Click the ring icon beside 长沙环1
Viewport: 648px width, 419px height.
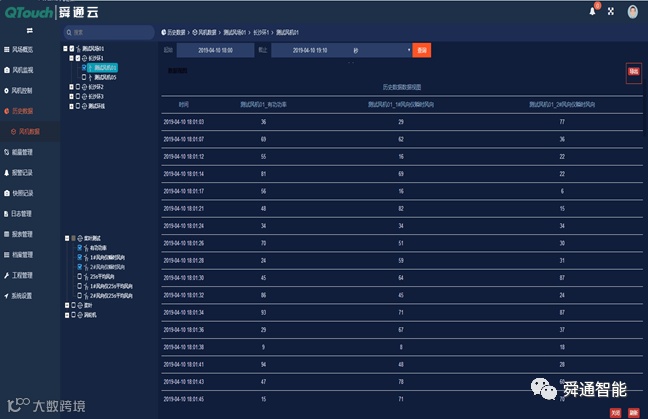84,58
